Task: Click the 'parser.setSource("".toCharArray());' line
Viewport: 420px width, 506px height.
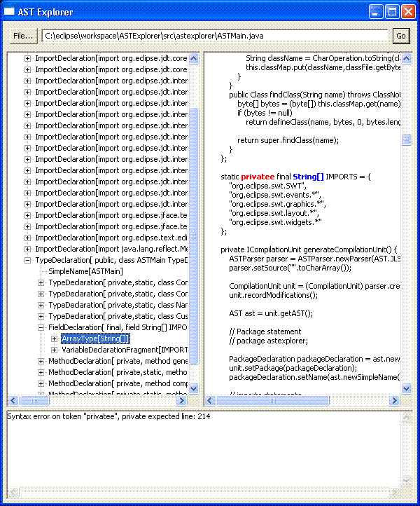Action: tap(290, 268)
